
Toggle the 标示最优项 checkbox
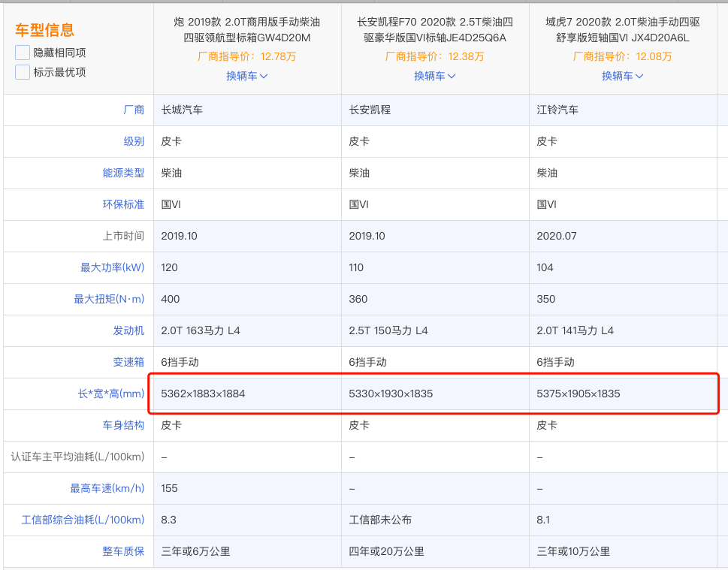[x=23, y=72]
